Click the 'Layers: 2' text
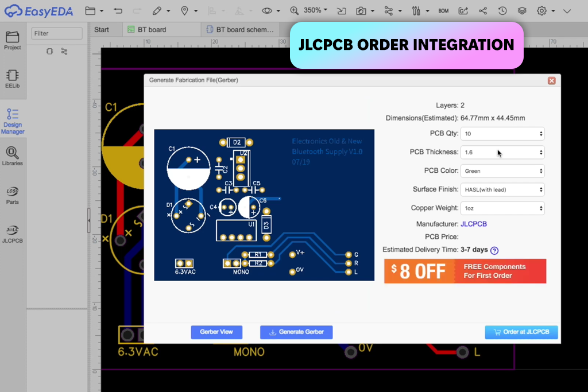The height and width of the screenshot is (392, 588). coord(450,105)
